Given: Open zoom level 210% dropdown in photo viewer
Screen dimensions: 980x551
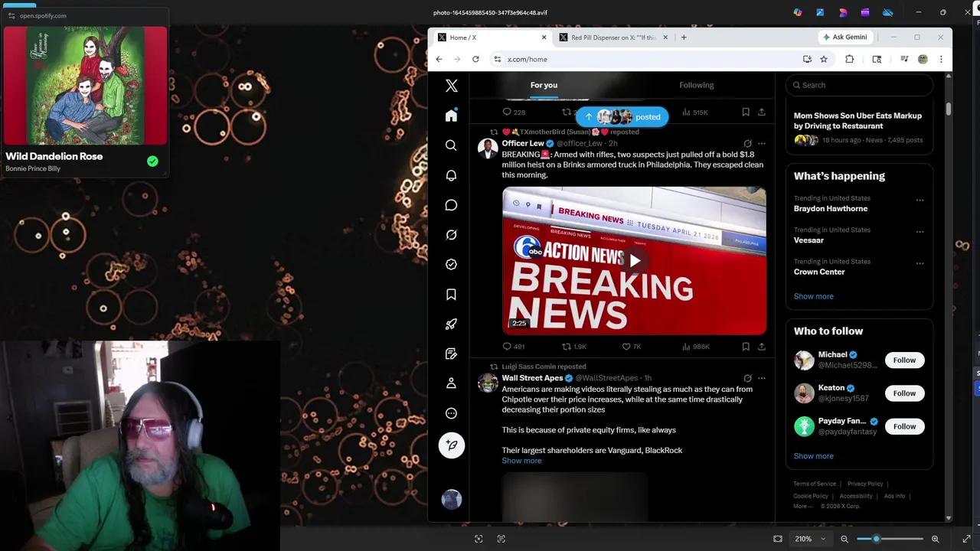Looking at the screenshot, I should pyautogui.click(x=809, y=539).
